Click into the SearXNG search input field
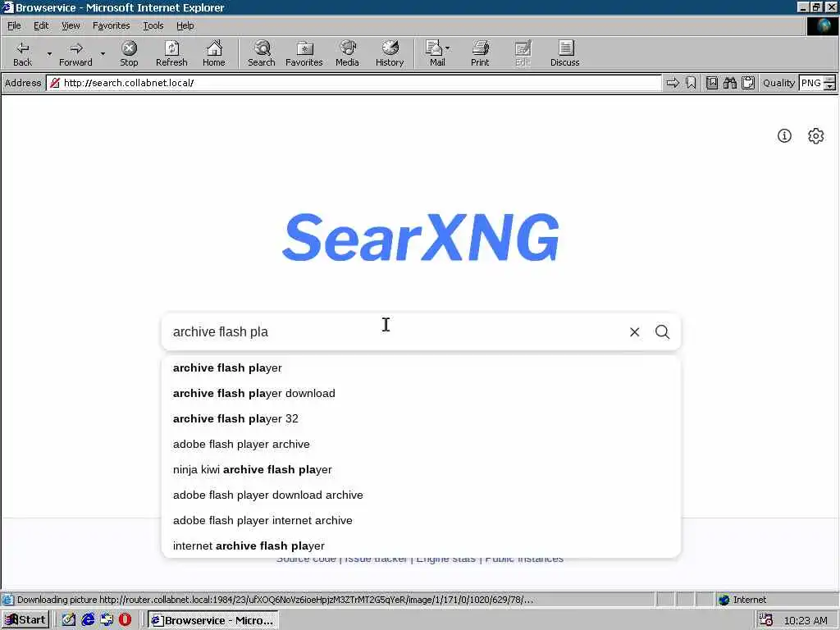Screen dimensions: 840x630 tap(396, 332)
